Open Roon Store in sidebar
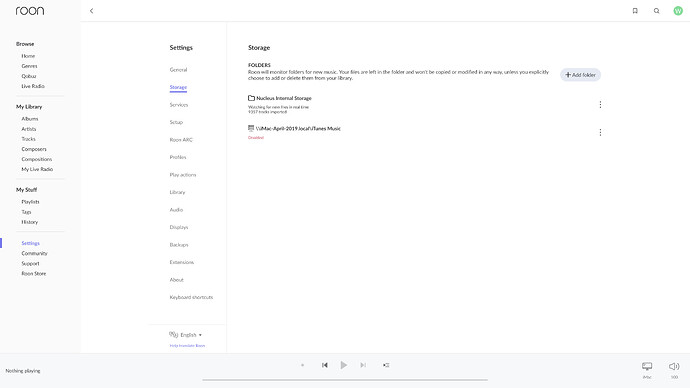This screenshot has height=388, width=690. coord(34,274)
